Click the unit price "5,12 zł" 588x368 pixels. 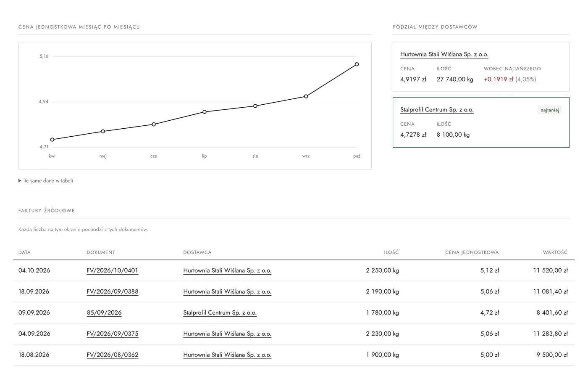pos(490,270)
